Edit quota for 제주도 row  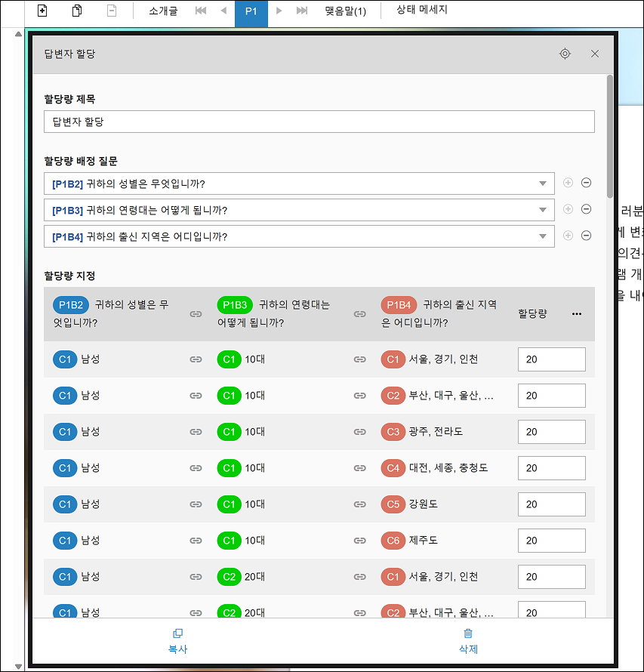[551, 541]
